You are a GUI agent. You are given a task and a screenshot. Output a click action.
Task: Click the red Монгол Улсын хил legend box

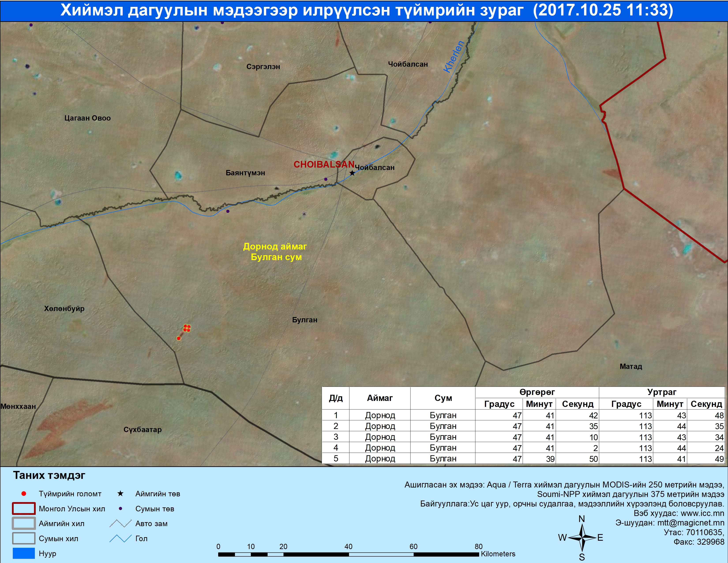coord(24,509)
